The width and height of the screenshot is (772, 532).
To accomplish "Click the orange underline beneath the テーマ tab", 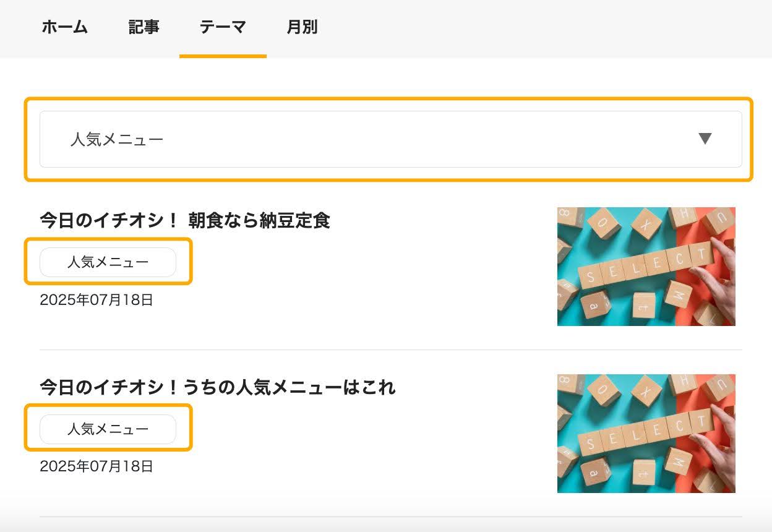I will 223,56.
